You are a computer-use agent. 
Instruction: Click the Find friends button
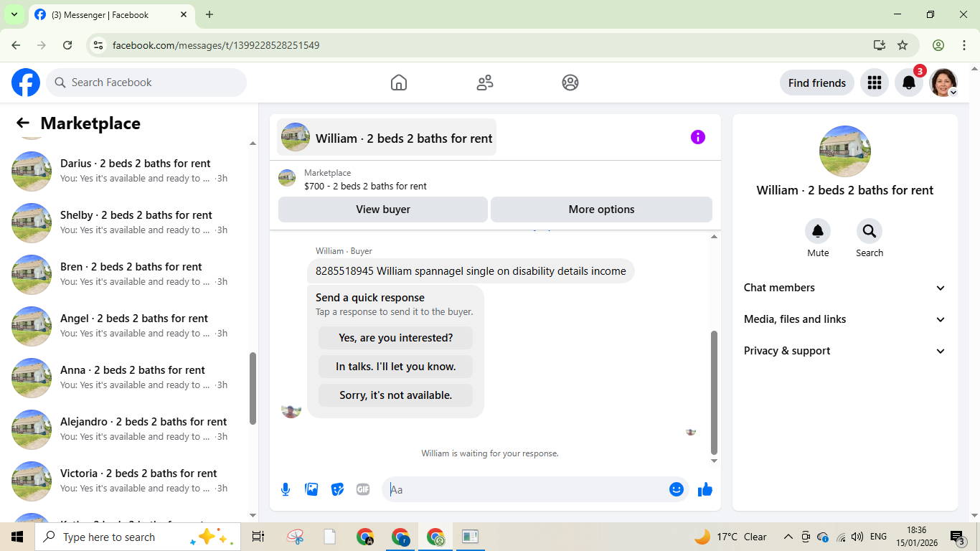(x=817, y=83)
